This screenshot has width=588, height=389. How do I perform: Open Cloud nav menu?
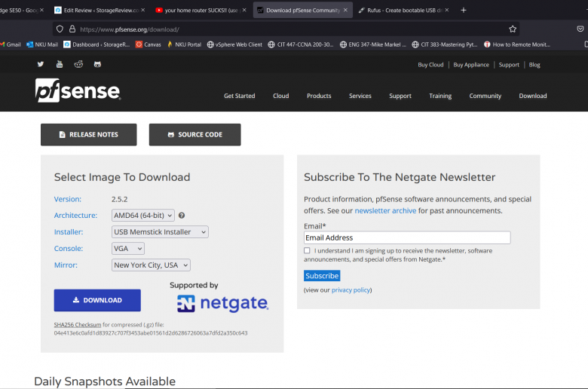pos(281,96)
